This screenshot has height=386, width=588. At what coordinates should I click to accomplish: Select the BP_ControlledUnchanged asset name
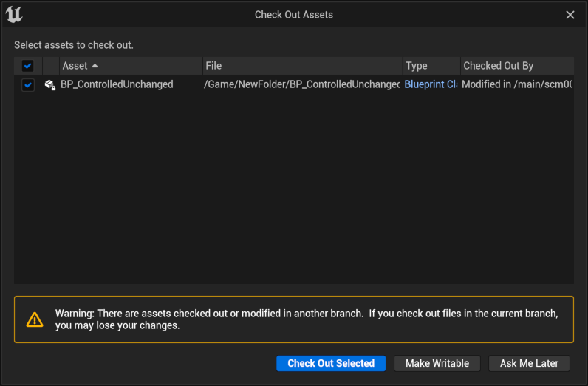[117, 84]
